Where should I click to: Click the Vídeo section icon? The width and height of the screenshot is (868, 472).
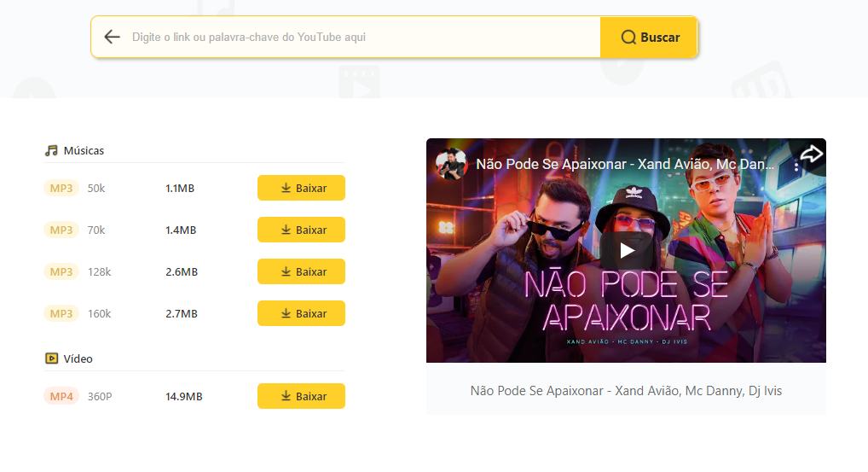pyautogui.click(x=51, y=358)
